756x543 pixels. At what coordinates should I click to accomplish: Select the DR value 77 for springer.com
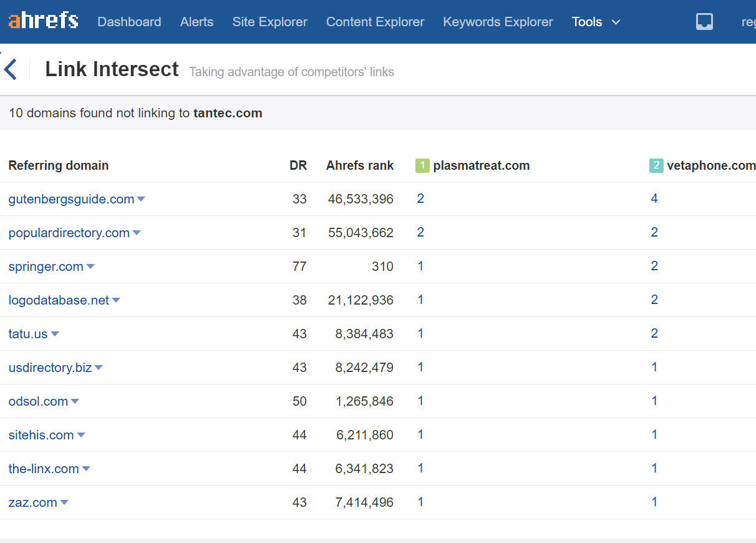tap(299, 267)
